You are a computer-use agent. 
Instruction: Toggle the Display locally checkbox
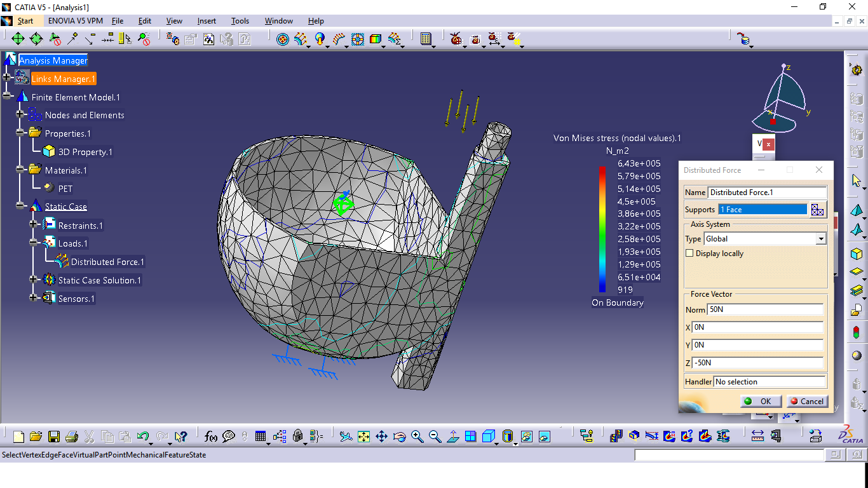click(x=690, y=253)
